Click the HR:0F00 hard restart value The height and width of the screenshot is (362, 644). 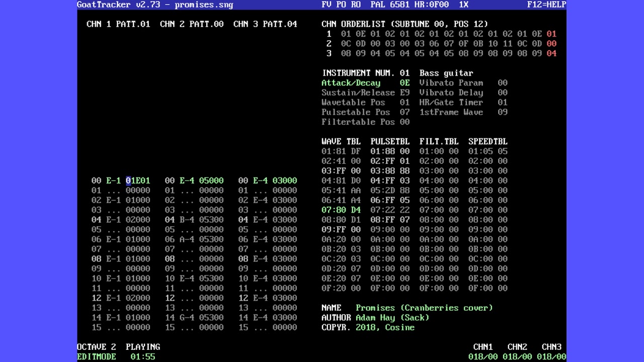point(432,5)
